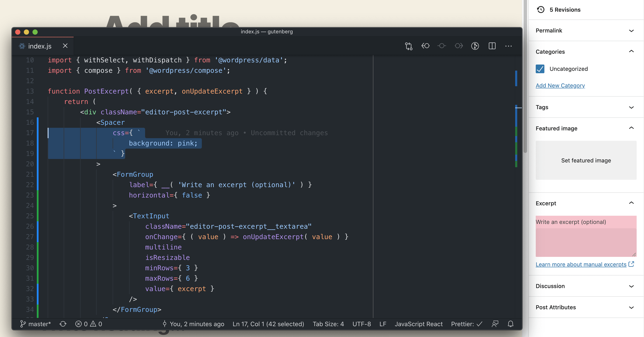The image size is (644, 337).
Task: Click the Set featured image button
Action: tap(586, 160)
